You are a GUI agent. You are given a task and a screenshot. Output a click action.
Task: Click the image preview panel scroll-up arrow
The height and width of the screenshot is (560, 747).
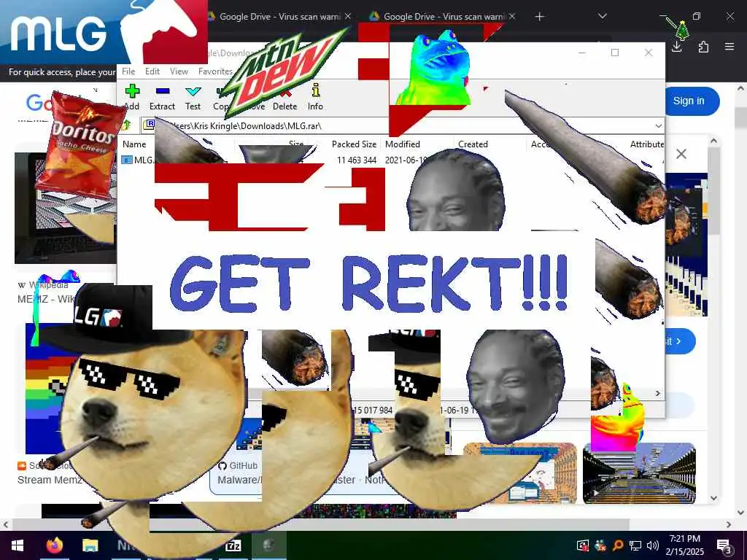click(713, 141)
